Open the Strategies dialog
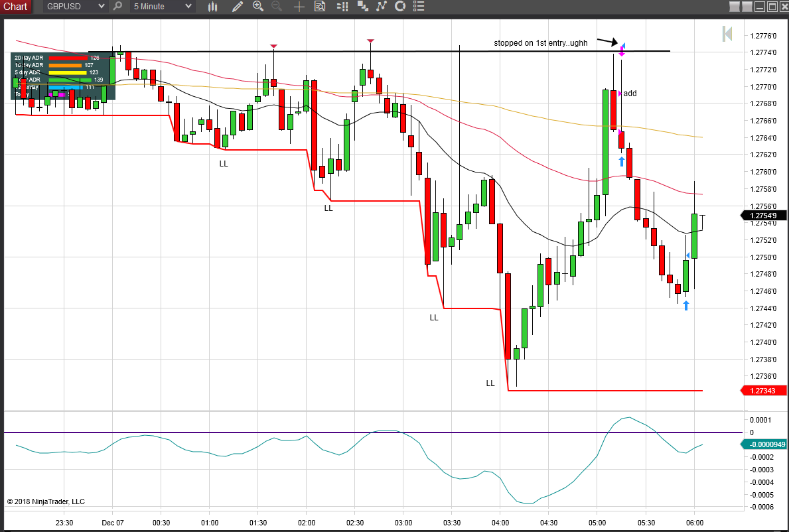Viewport: 789px width, 532px height. (400, 7)
